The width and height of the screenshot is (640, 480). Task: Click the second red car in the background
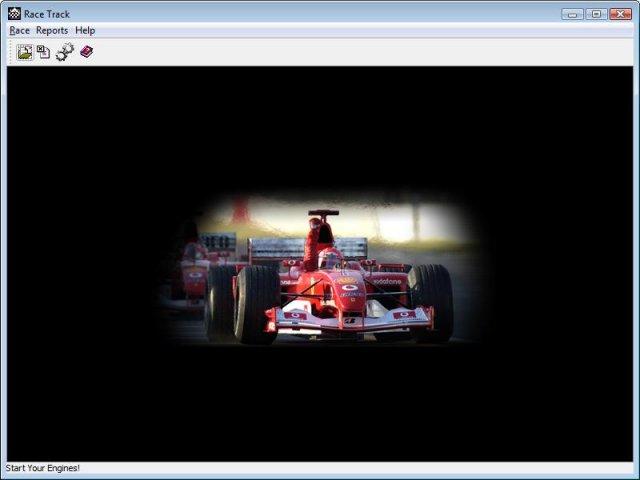click(x=193, y=270)
